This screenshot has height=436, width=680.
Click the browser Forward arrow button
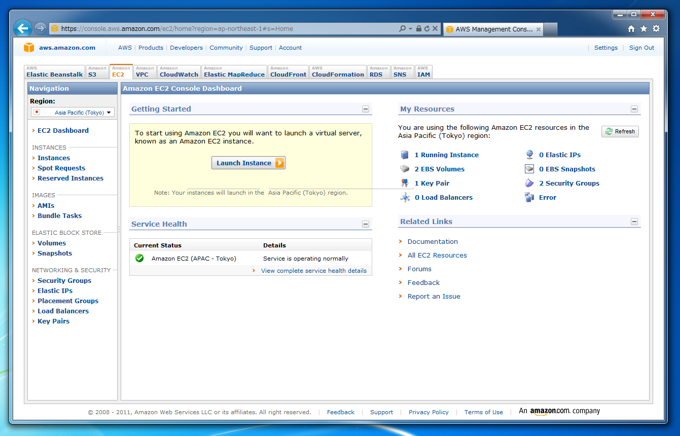(x=40, y=29)
